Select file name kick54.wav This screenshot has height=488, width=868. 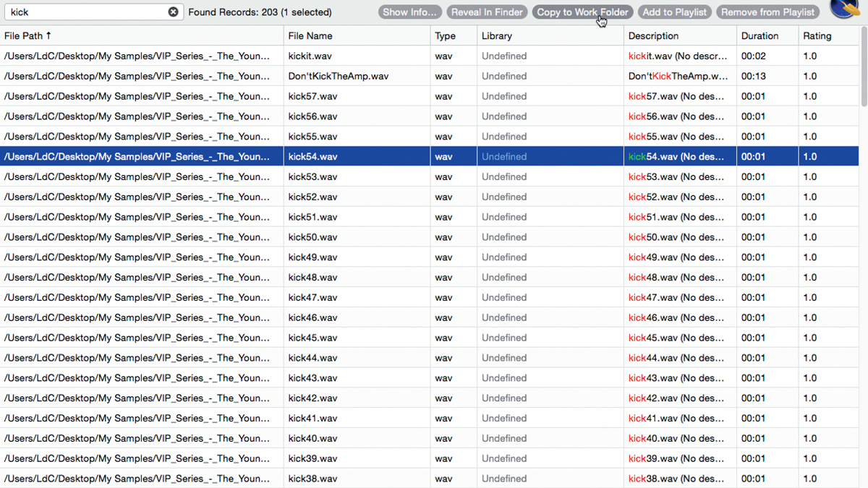point(312,157)
